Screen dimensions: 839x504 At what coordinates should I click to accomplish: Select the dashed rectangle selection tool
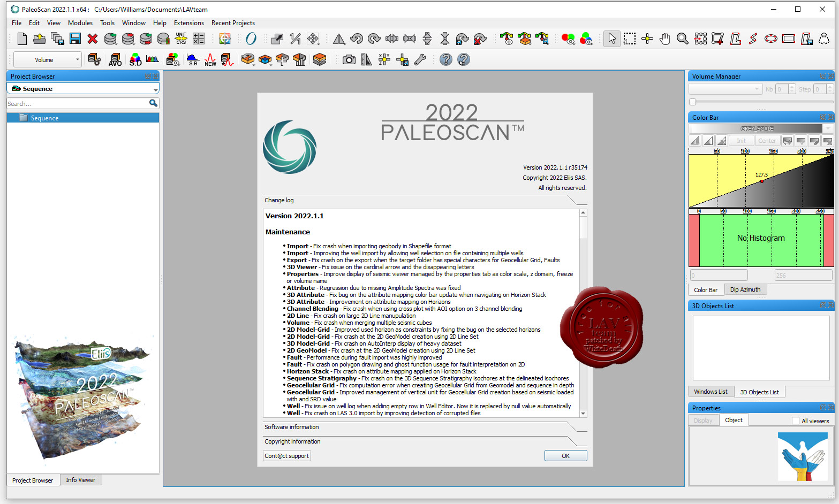click(x=630, y=39)
